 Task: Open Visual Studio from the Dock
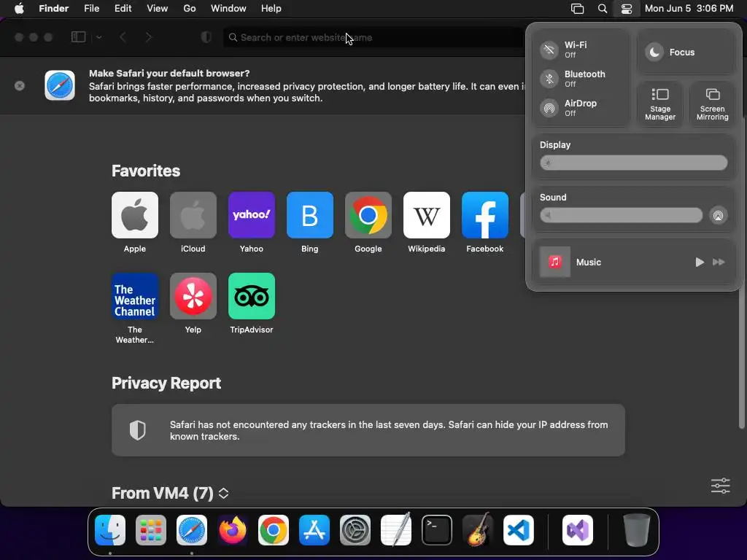coord(578,530)
